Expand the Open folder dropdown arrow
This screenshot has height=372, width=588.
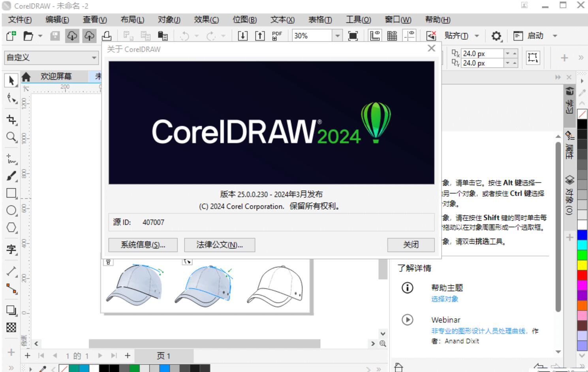40,36
